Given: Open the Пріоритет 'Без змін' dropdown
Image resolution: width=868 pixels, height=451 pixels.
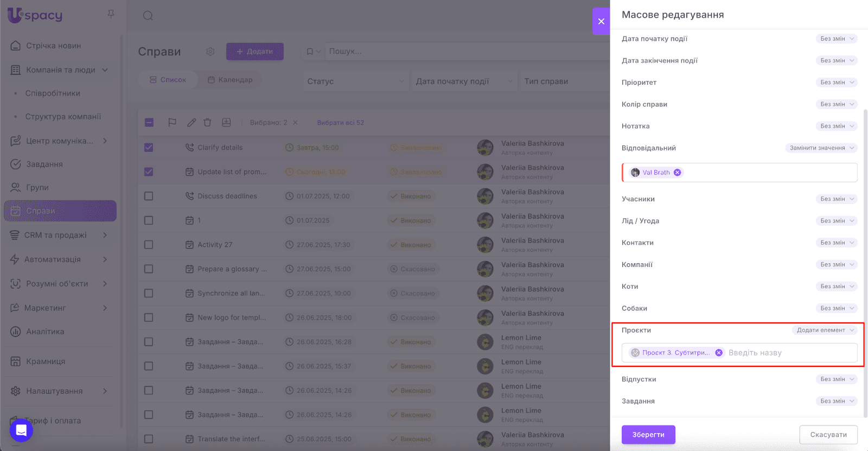Looking at the screenshot, I should [x=837, y=82].
